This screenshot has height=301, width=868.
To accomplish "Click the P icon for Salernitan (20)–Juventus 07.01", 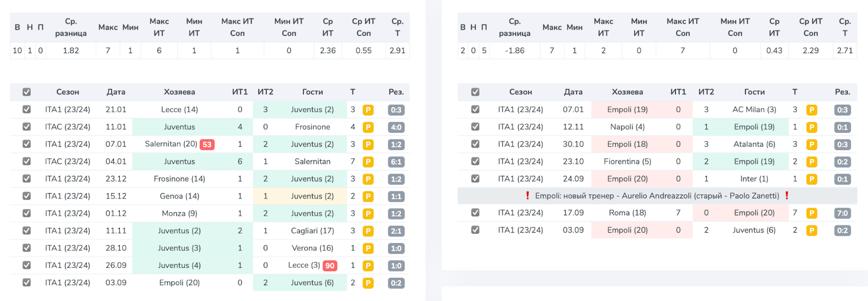I will [368, 145].
